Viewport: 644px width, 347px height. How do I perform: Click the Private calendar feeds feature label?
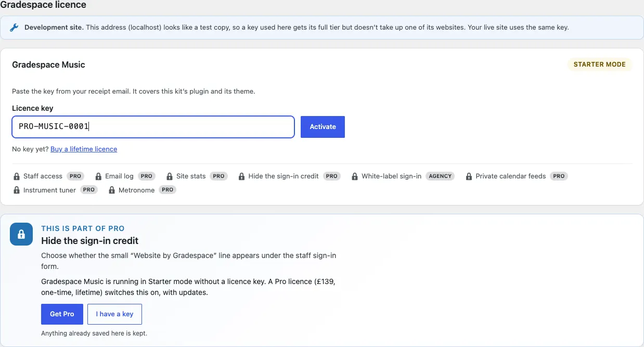pos(510,176)
